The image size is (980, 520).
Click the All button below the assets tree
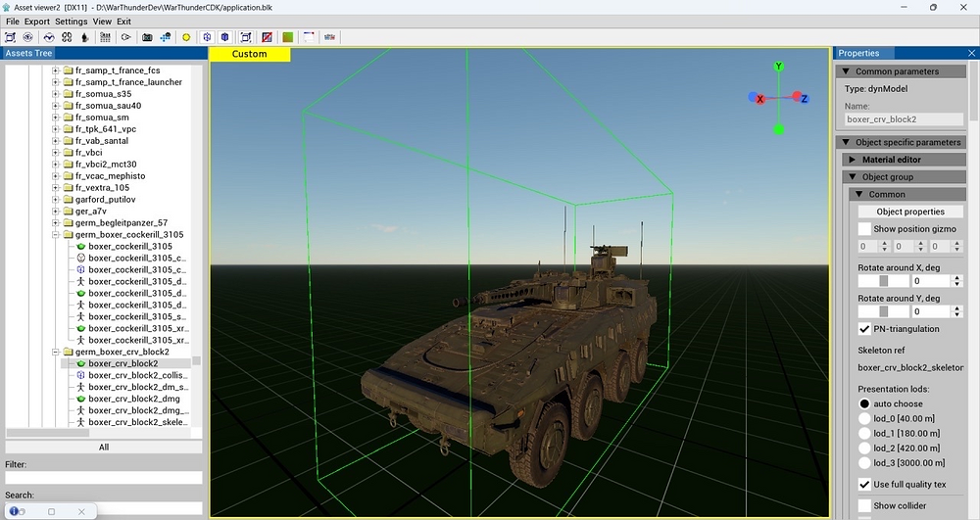104,448
